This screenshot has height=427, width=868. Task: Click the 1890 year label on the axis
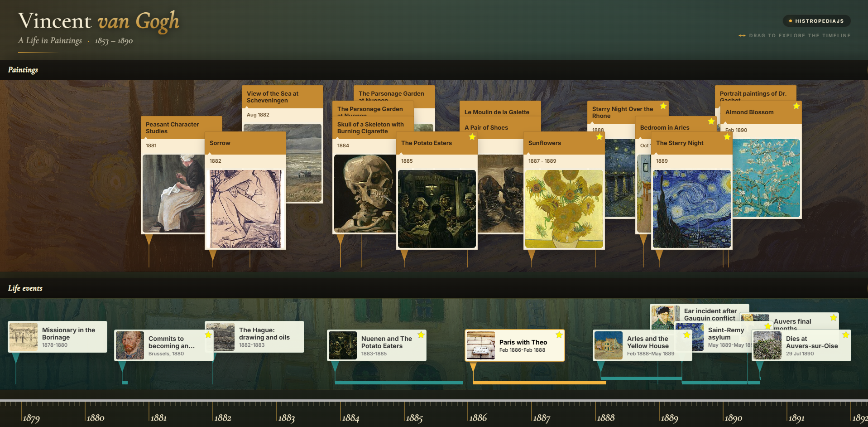[734, 418]
